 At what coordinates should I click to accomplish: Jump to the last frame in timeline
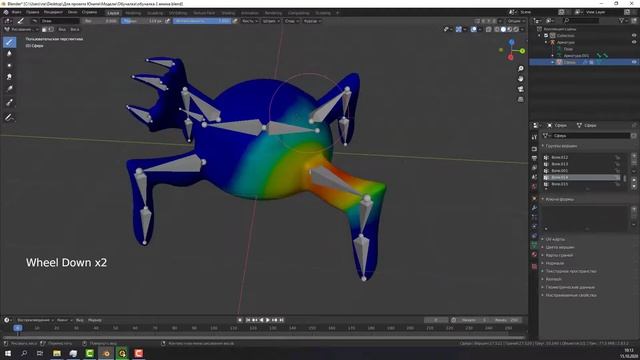coord(282,320)
